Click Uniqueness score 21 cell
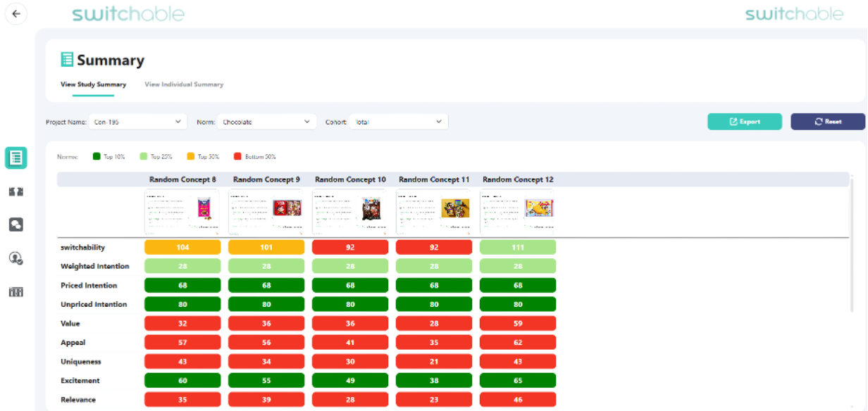The image size is (868, 411). [x=434, y=362]
